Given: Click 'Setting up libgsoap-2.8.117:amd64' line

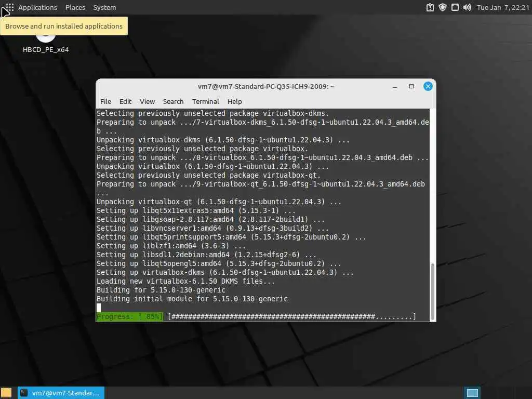Looking at the screenshot, I should (x=210, y=220).
